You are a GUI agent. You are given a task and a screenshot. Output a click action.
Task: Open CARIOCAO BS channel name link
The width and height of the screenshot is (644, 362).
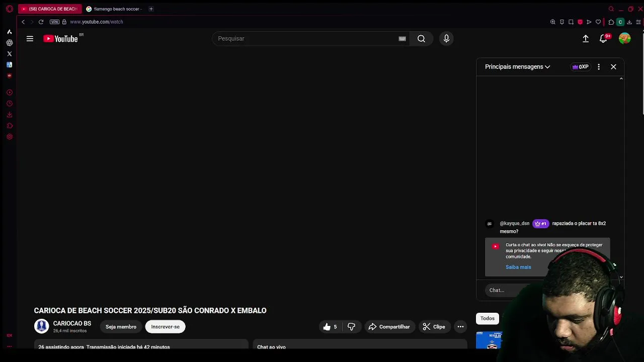pyautogui.click(x=72, y=324)
